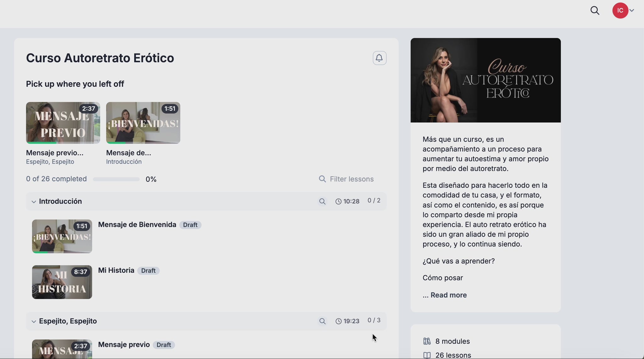Viewport: 644px width, 359px height.
Task: Open Mensaje de Bienvenida lesson title
Action: (x=137, y=225)
